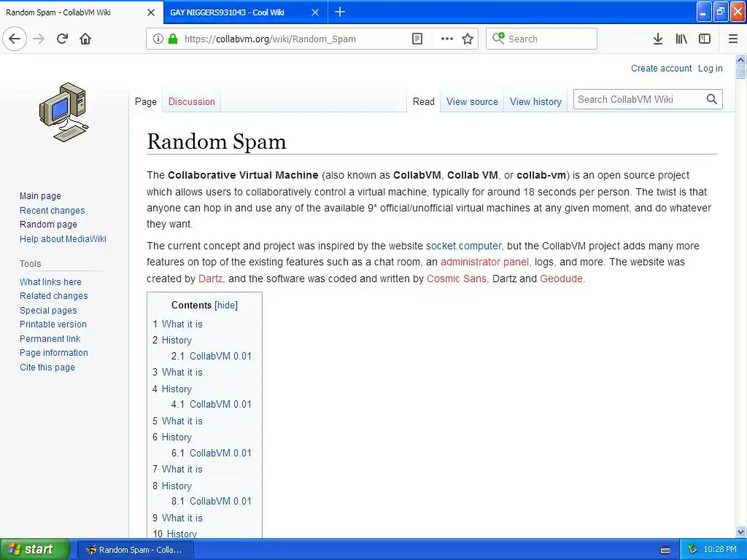Click the scrollbar up arrow
Viewport: 747px width, 560px height.
[741, 60]
